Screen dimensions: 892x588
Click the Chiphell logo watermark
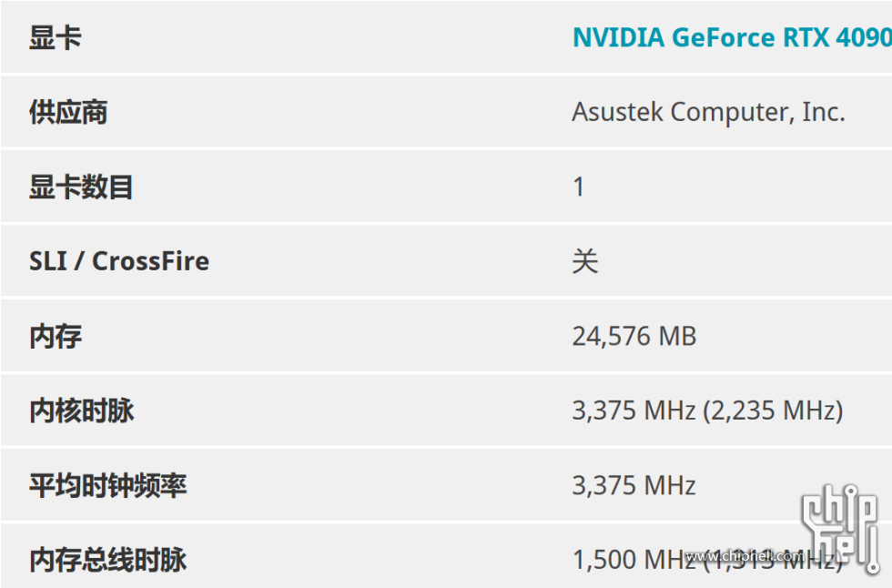[840, 528]
